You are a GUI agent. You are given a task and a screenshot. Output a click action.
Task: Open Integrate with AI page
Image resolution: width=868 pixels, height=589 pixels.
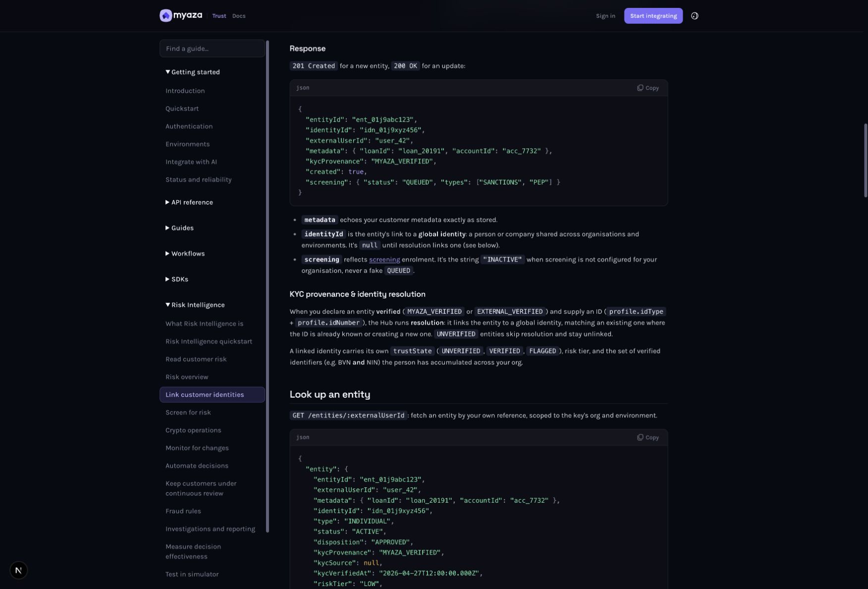191,162
